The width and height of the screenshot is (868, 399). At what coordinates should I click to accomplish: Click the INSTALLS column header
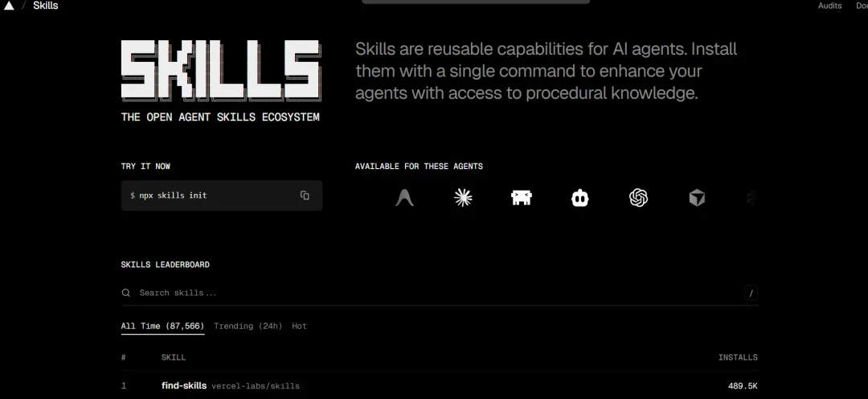[x=738, y=357]
